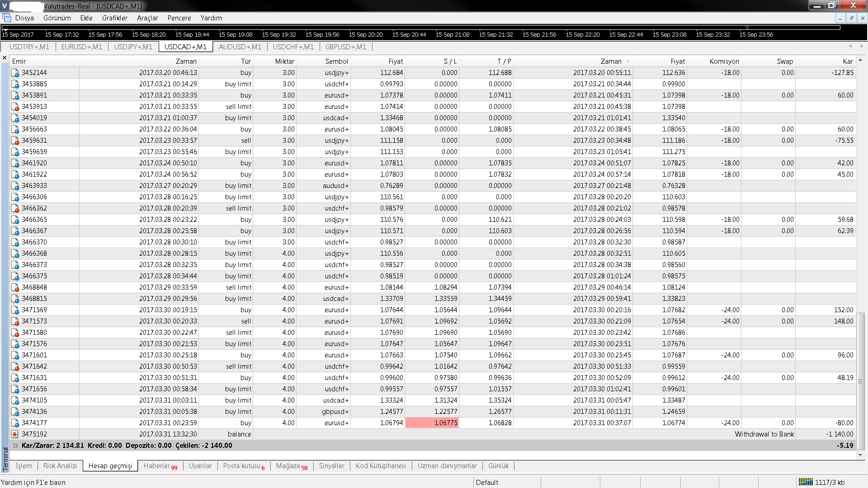Sort history by the Tür column header
868x488 pixels.
click(x=226, y=61)
